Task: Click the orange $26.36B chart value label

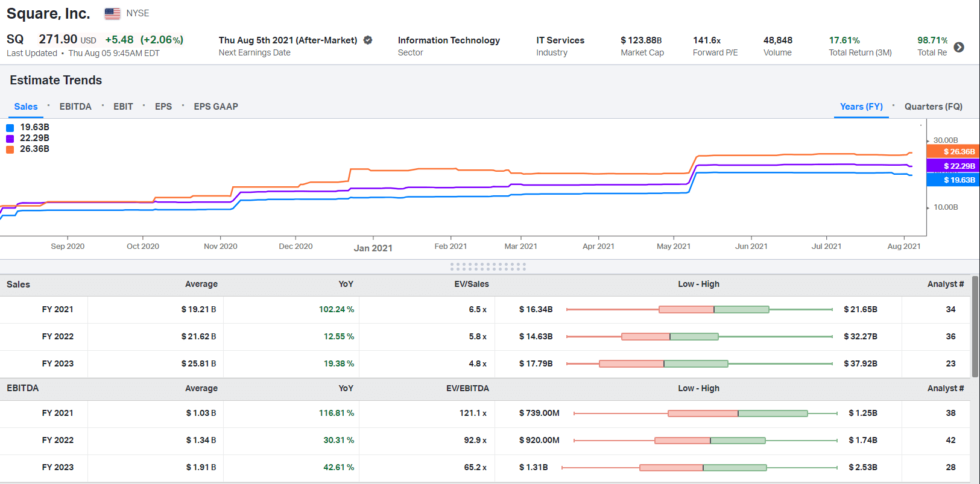Action: click(x=953, y=152)
